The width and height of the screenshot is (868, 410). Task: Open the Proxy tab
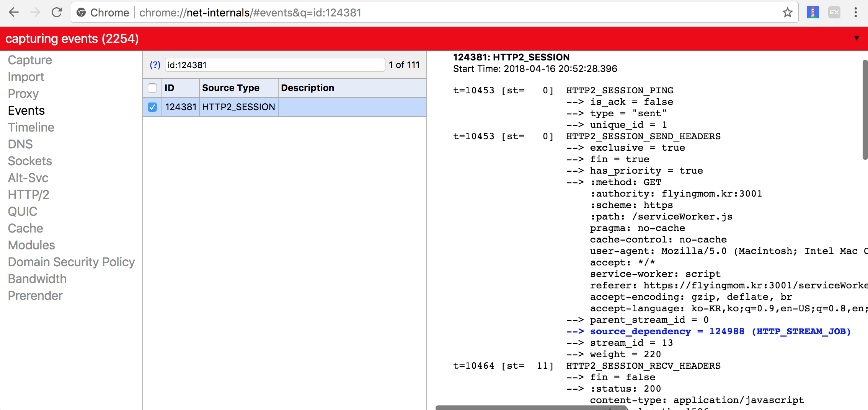point(23,94)
